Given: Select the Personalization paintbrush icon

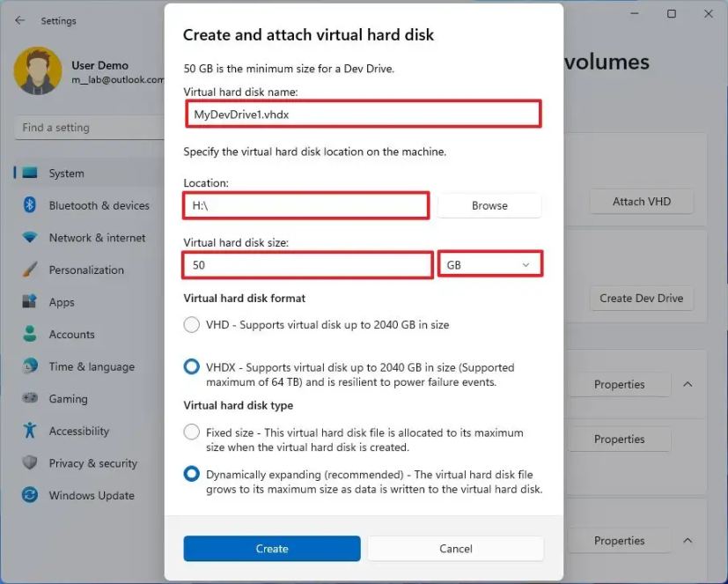Looking at the screenshot, I should click(x=30, y=270).
